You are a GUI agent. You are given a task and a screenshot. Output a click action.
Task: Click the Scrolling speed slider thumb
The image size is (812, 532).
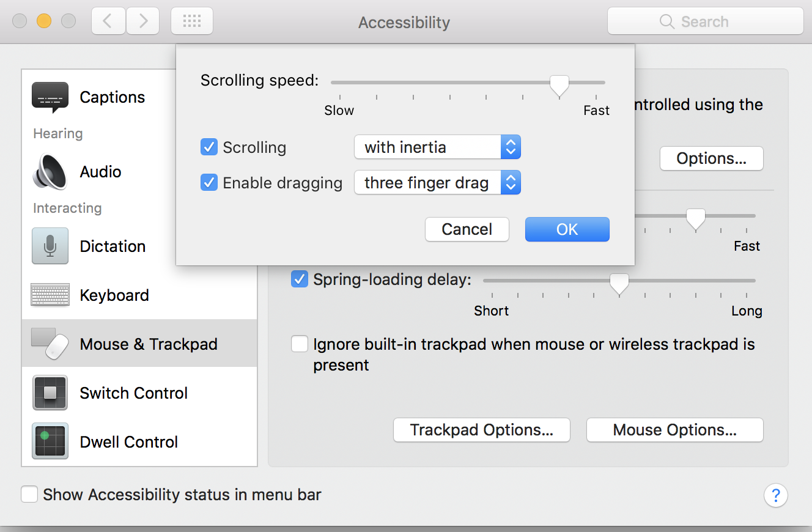click(559, 84)
